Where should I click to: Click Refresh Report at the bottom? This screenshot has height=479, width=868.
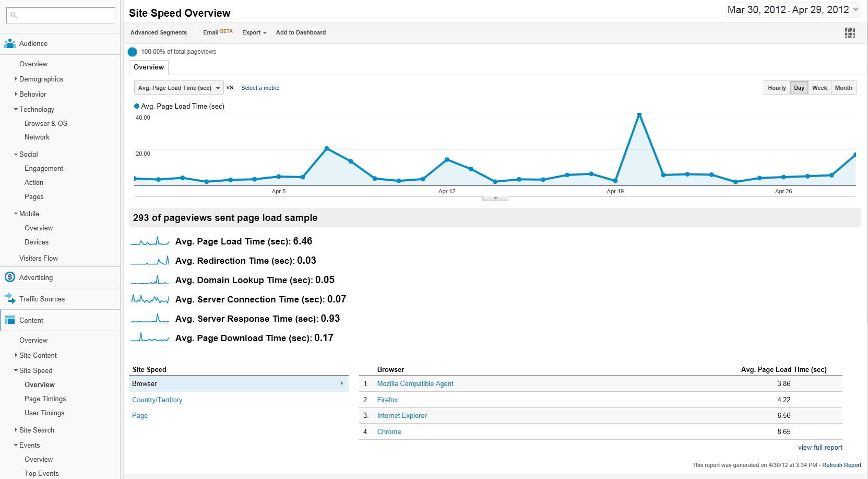841,465
